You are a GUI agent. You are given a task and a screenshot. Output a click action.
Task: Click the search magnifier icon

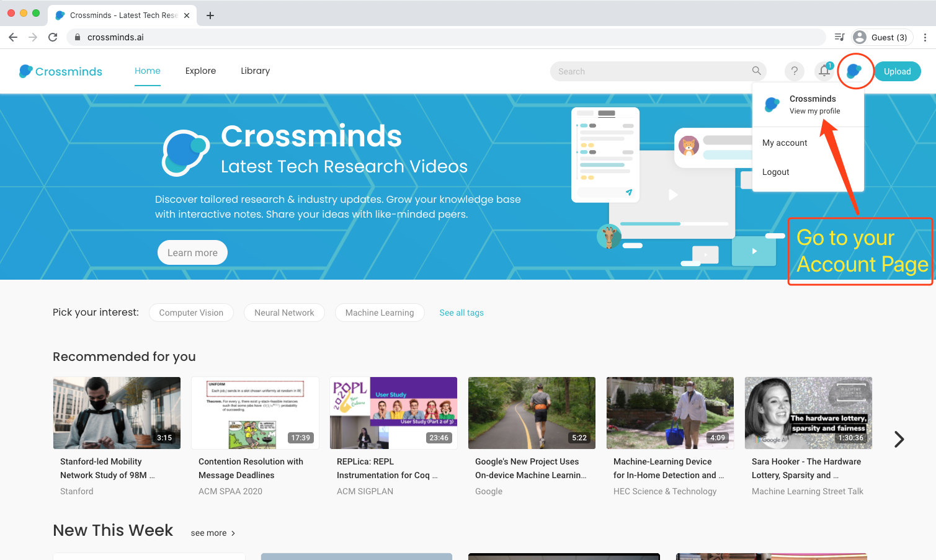(756, 71)
